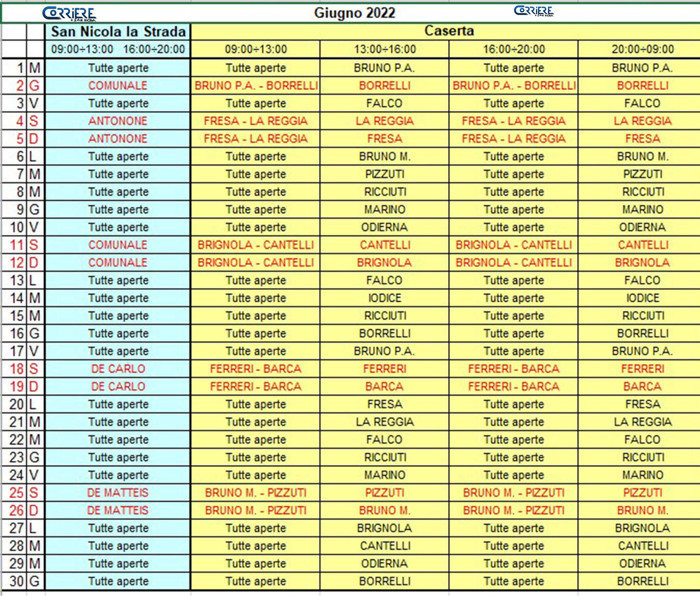Click 'MARINO' in day 9 13:00 column
Viewport: 700px width, 596px height.
tap(385, 209)
